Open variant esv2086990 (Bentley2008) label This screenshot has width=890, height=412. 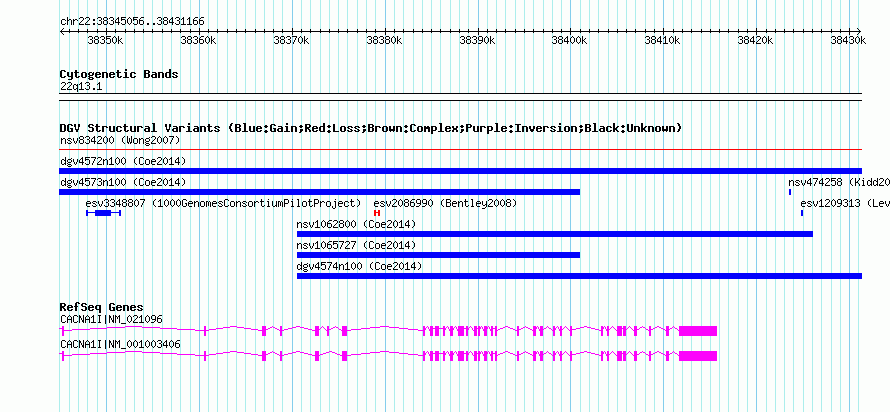pos(445,203)
